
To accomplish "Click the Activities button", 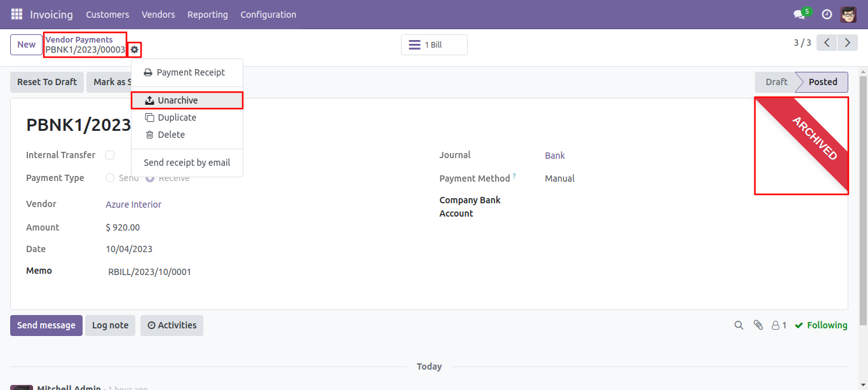I will pos(172,325).
